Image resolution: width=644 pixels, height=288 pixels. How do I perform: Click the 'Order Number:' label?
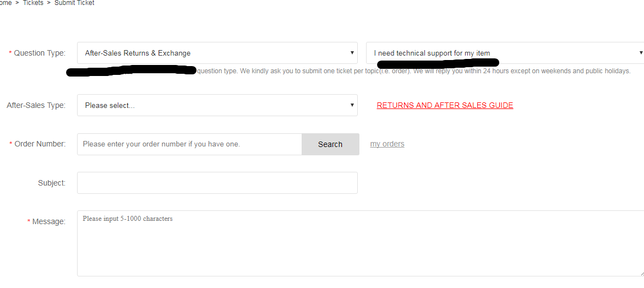(40, 144)
